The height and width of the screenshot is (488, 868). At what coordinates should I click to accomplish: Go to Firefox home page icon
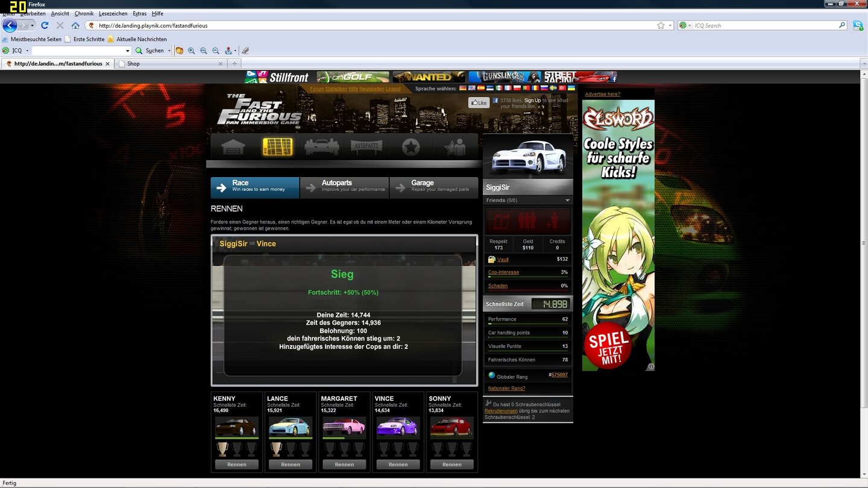(x=75, y=25)
